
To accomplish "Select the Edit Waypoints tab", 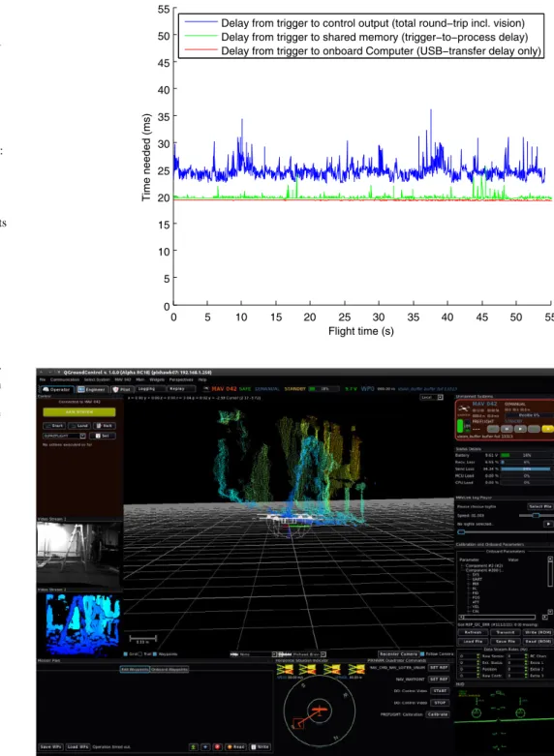I will 135,669.
